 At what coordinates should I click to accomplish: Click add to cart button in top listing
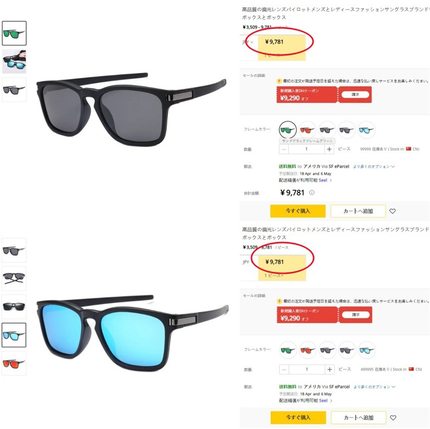[358, 211]
